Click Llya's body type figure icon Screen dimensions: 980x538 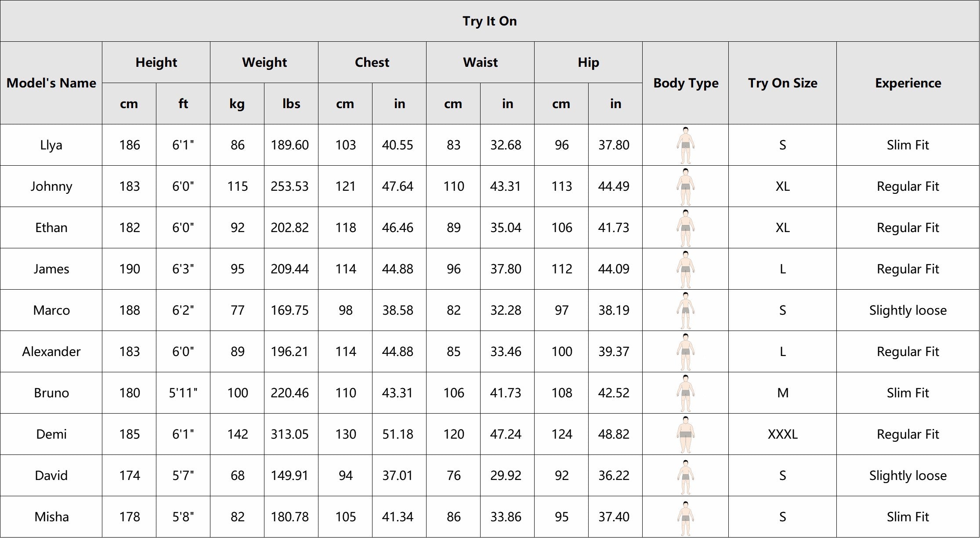[x=685, y=145]
